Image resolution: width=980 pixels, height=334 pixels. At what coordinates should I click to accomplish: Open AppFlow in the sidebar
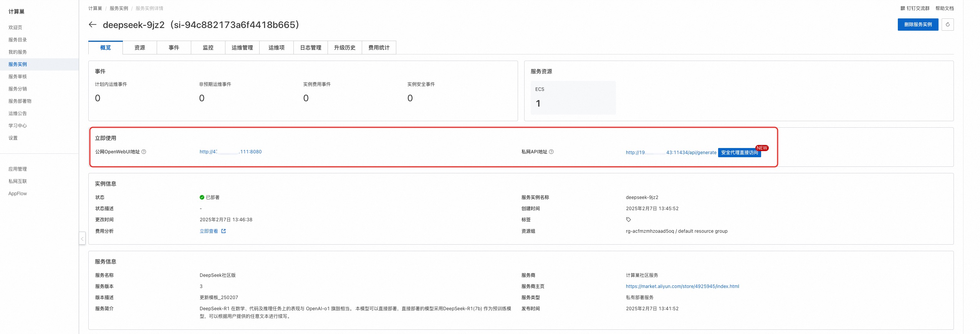[18, 194]
